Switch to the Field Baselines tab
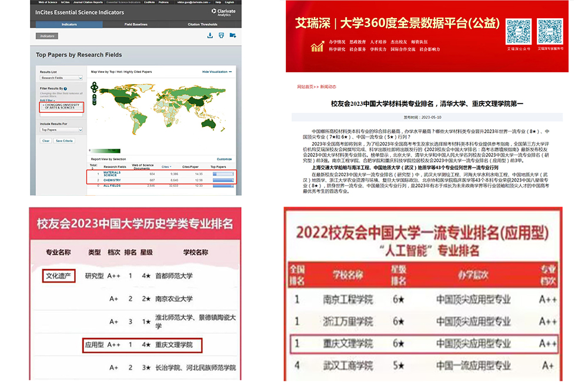 (136, 25)
